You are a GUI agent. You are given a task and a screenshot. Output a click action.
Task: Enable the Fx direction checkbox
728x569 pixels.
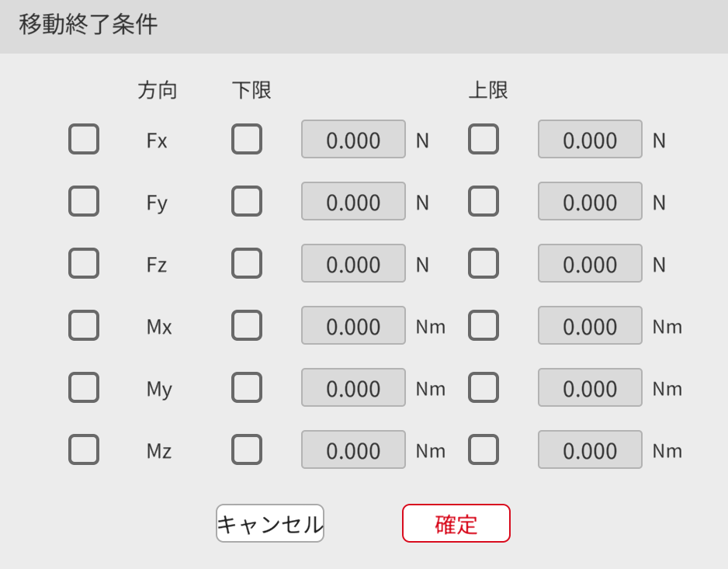coord(84,140)
